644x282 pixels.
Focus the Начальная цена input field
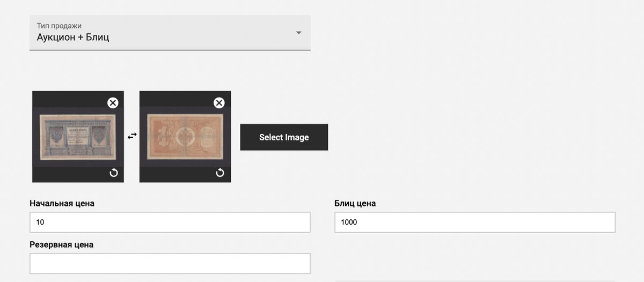click(x=170, y=222)
